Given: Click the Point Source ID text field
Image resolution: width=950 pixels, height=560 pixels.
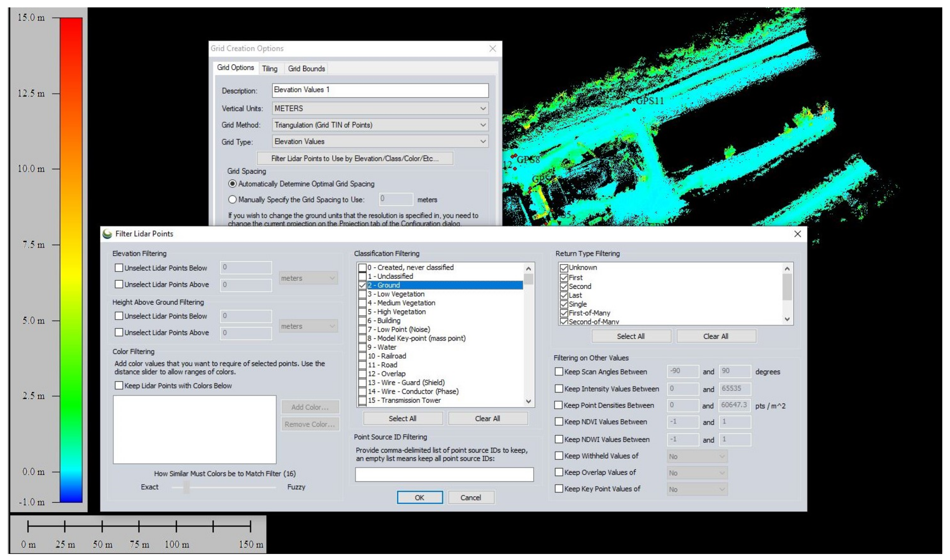Looking at the screenshot, I should coord(444,475).
